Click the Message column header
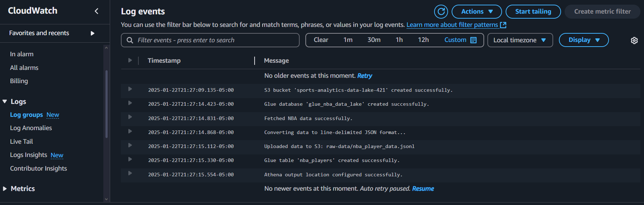The width and height of the screenshot is (644, 205). point(276,61)
